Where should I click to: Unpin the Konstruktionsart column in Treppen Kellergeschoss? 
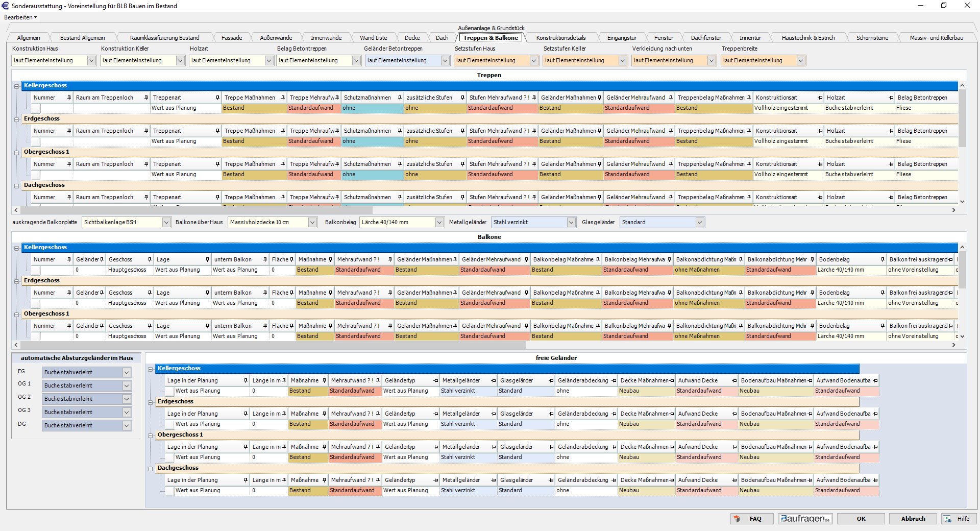click(x=820, y=98)
